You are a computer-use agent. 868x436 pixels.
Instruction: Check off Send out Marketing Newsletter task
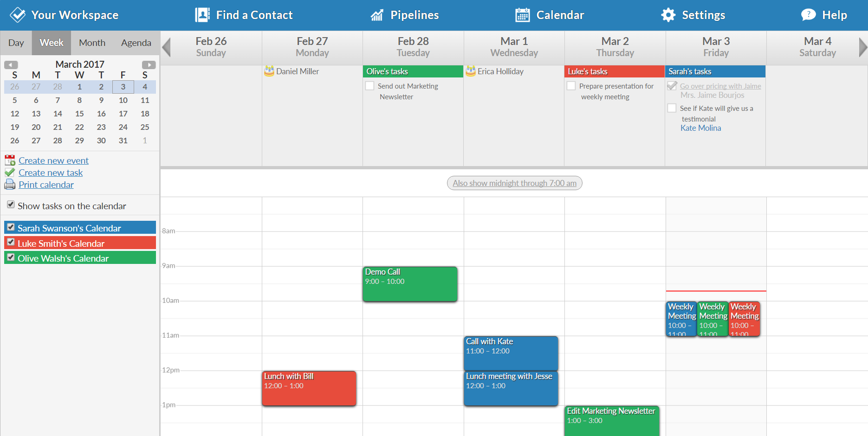tap(370, 86)
